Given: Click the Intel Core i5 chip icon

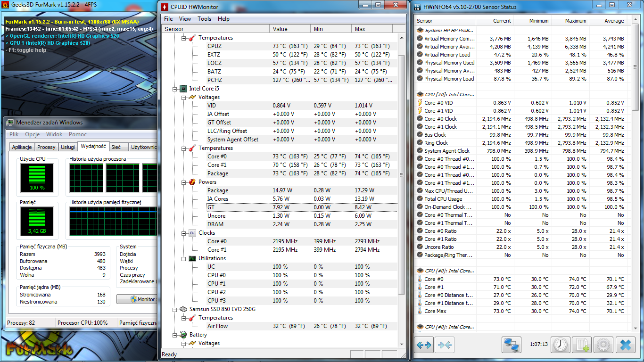Looking at the screenshot, I should pyautogui.click(x=183, y=89).
